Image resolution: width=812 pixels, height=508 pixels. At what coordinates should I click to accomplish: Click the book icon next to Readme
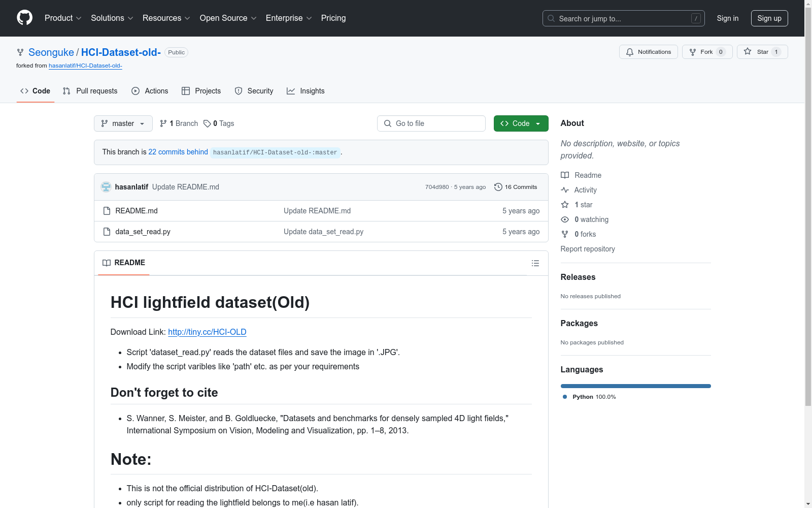(565, 175)
